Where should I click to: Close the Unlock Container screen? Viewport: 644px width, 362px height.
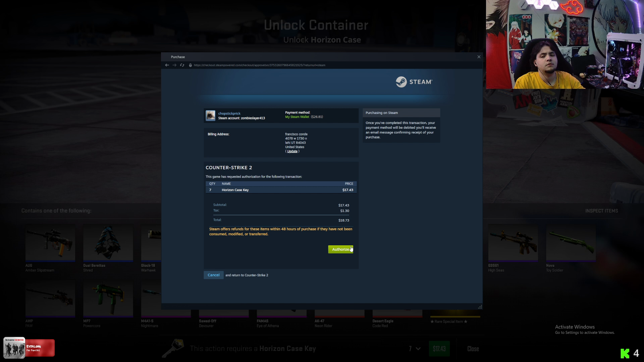tap(473, 349)
